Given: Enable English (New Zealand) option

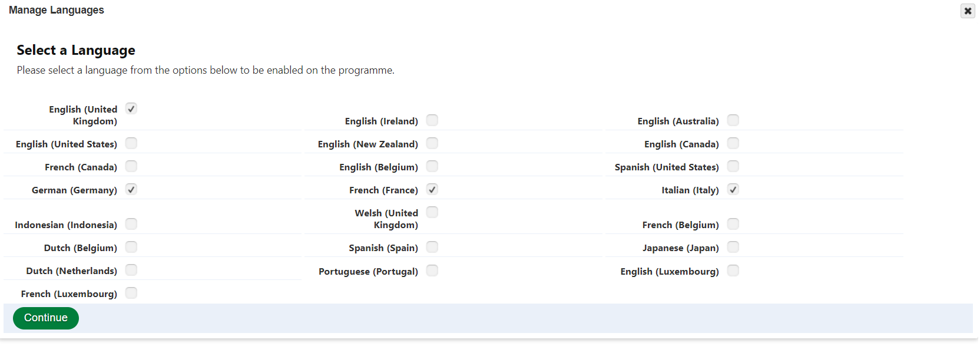Looking at the screenshot, I should coord(432,143).
